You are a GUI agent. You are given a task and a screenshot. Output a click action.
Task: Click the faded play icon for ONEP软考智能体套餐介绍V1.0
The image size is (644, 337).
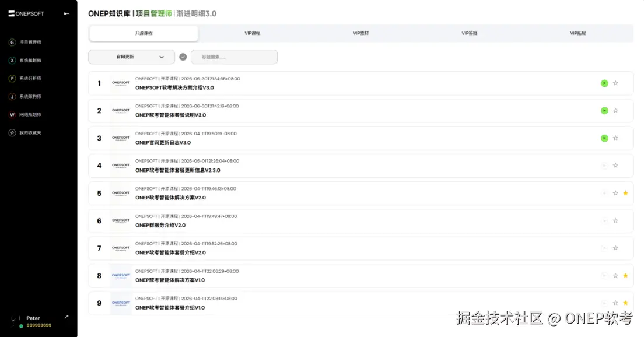pyautogui.click(x=604, y=303)
